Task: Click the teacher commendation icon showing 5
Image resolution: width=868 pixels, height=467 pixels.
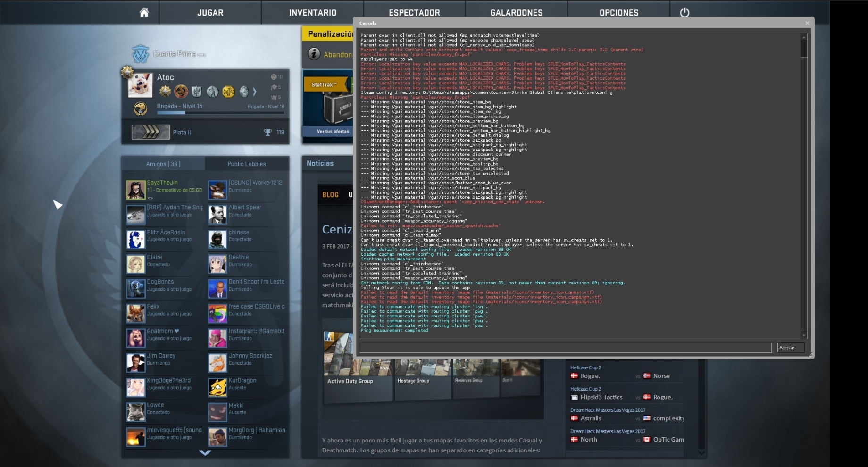Action: 274,87
